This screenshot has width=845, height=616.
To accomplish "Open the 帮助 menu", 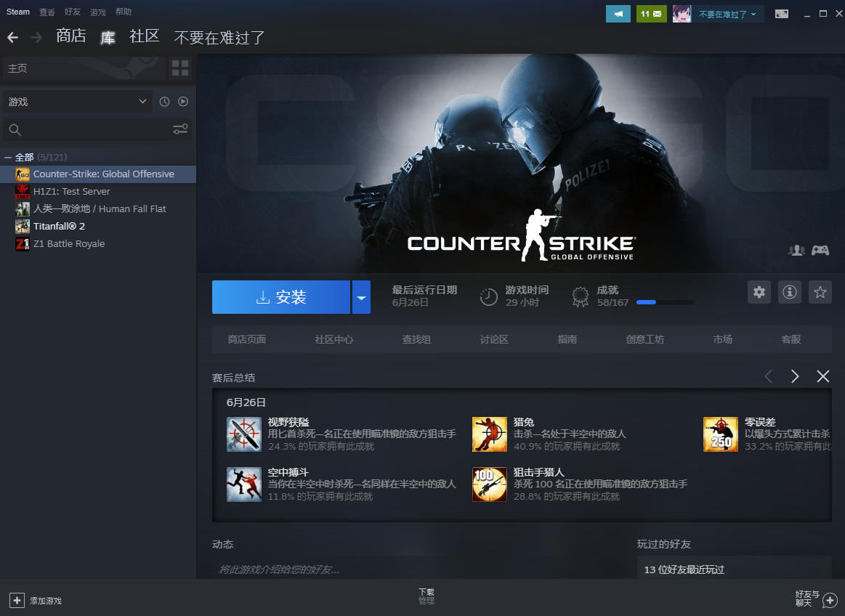I will 124,12.
